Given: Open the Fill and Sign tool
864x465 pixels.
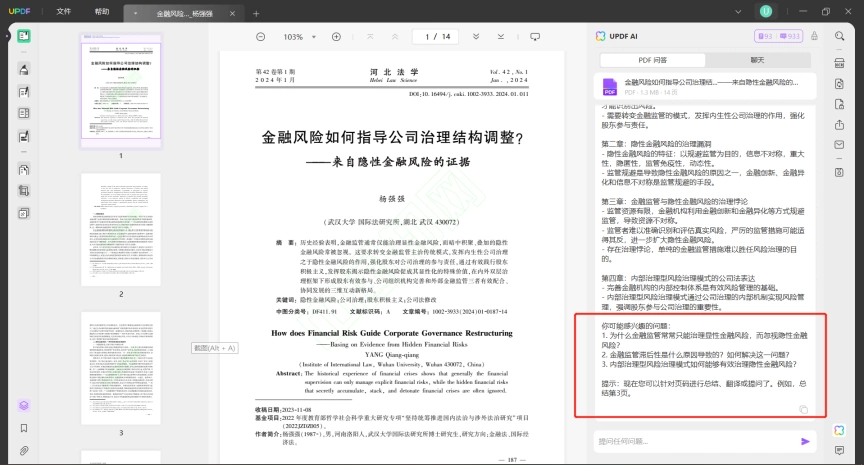Looking at the screenshot, I should 24,136.
